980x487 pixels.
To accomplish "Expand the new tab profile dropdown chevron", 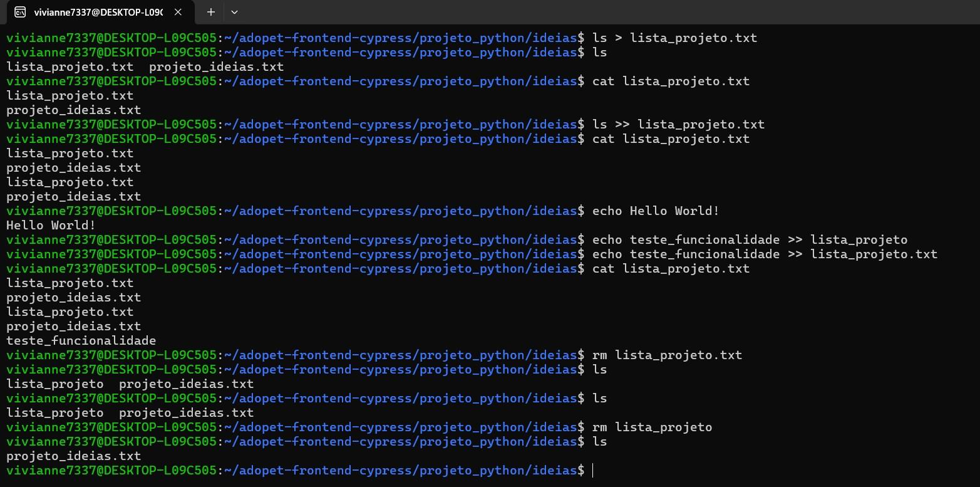I will (234, 12).
